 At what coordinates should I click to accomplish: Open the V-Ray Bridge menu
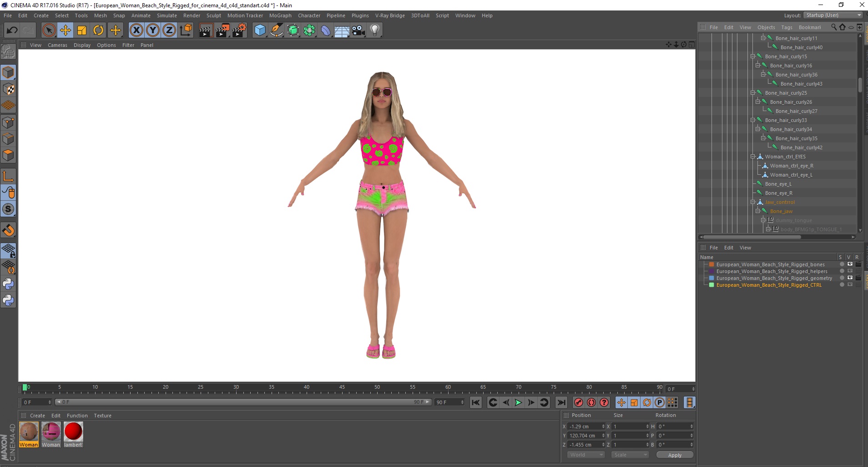click(390, 15)
